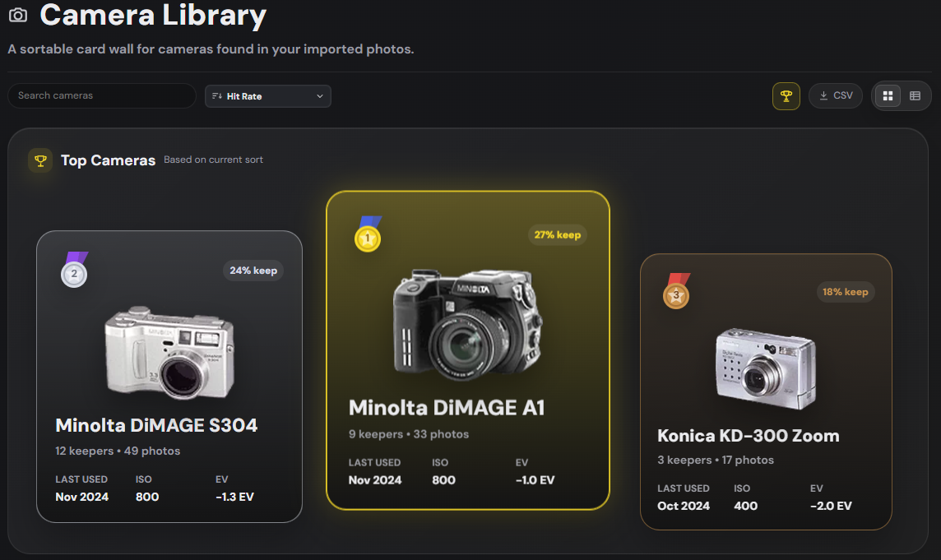Click the sort icon inside Hit Rate dropdown
The width and height of the screenshot is (941, 560).
click(x=217, y=96)
